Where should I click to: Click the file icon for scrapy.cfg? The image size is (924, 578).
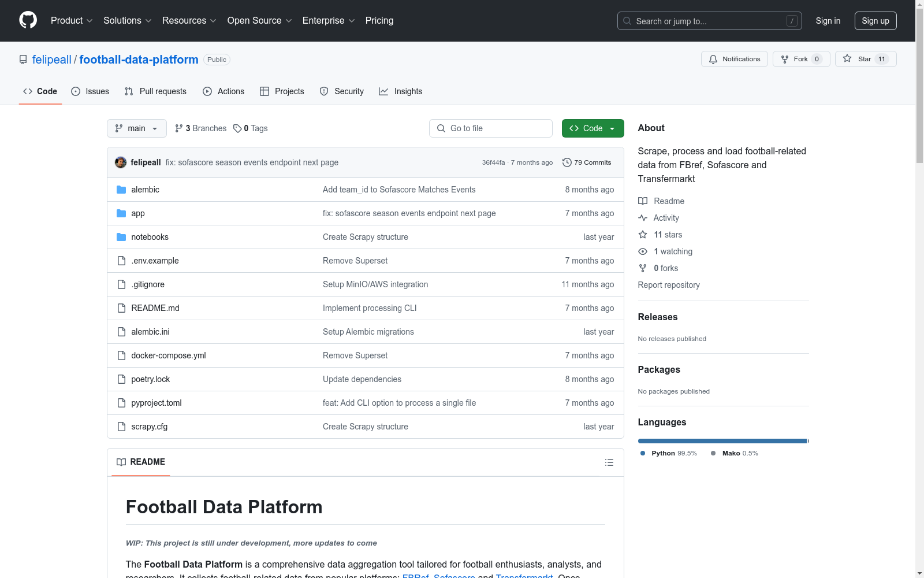pyautogui.click(x=121, y=427)
